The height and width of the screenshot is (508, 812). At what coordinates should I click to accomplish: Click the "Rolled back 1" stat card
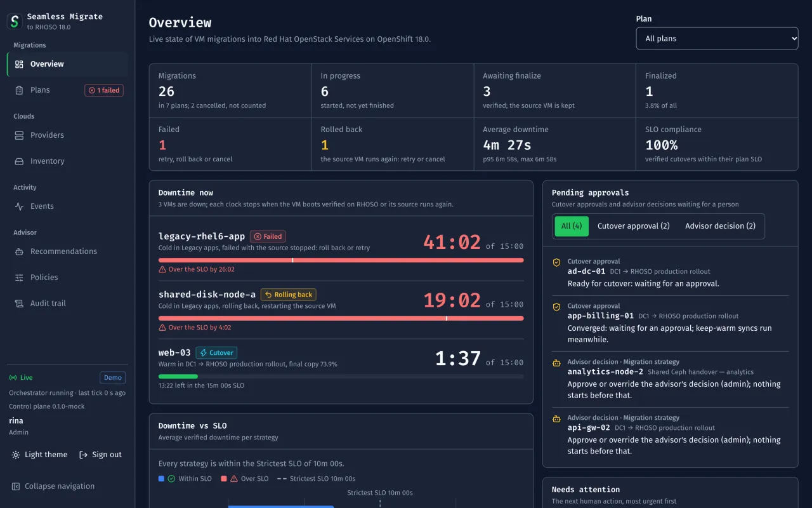coord(393,144)
